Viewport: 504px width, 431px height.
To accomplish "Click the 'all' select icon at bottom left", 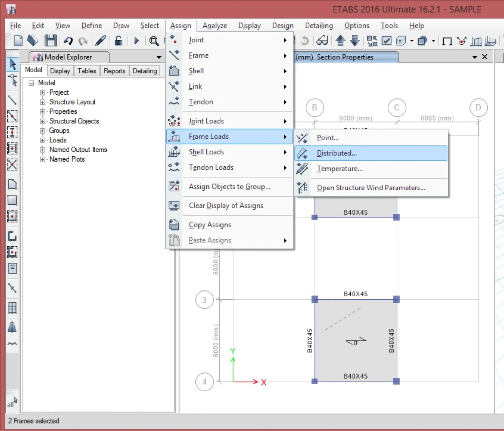I will pyautogui.click(x=12, y=402).
